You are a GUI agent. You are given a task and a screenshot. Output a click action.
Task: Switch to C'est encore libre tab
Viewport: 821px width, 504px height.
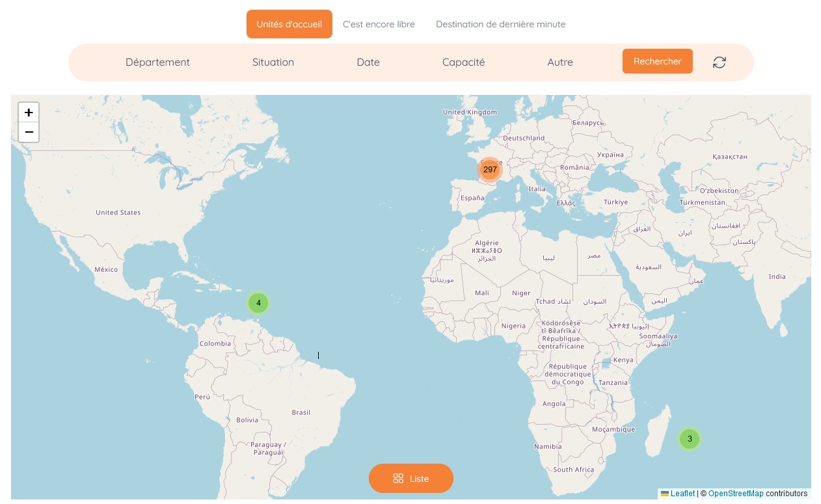pos(379,24)
